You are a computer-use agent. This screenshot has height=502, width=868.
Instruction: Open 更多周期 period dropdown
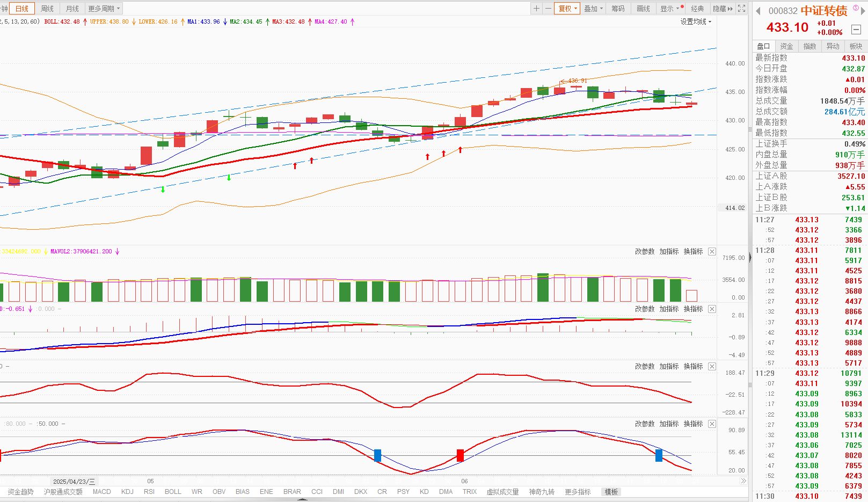tap(104, 9)
